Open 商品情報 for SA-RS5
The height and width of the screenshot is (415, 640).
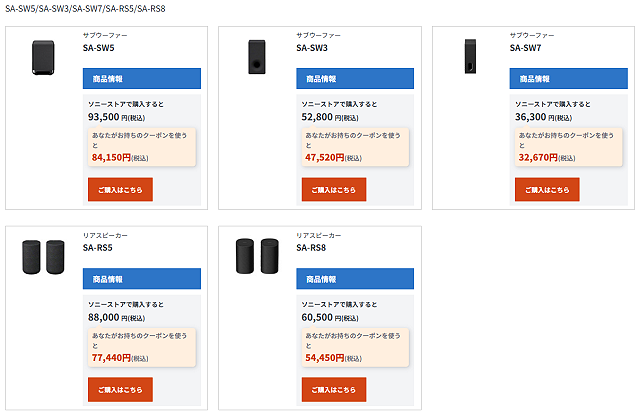click(144, 278)
